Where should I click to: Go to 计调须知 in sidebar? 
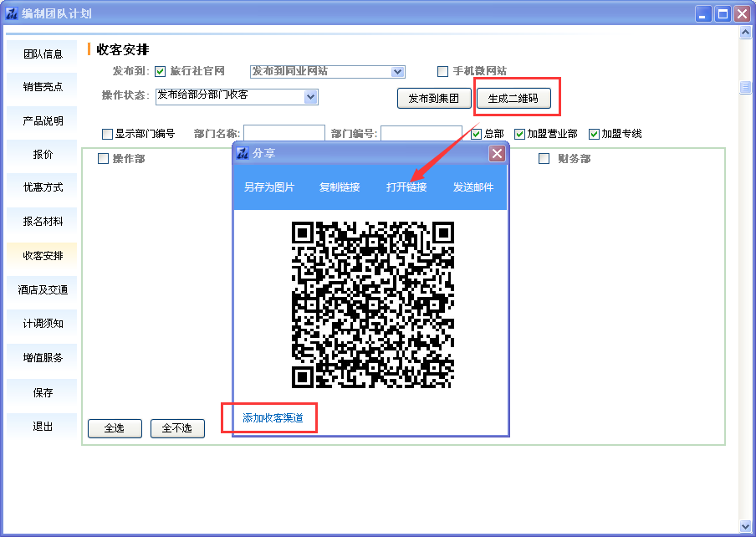tap(43, 324)
